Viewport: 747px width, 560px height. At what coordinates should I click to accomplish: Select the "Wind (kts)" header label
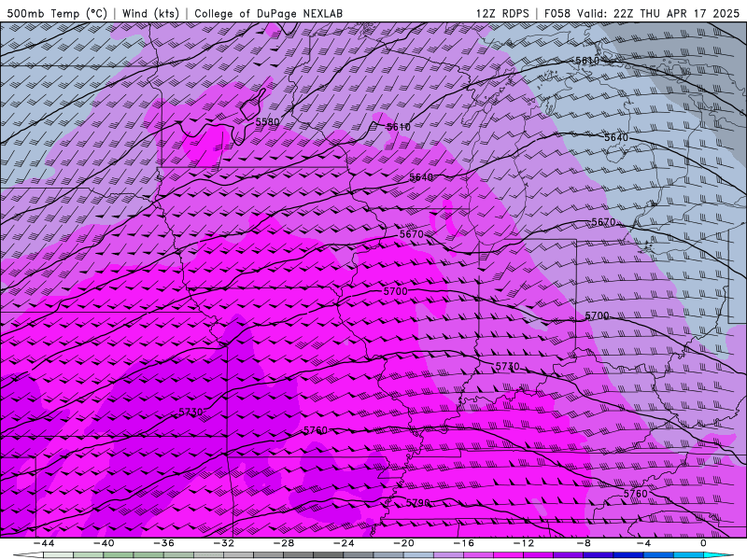click(150, 13)
